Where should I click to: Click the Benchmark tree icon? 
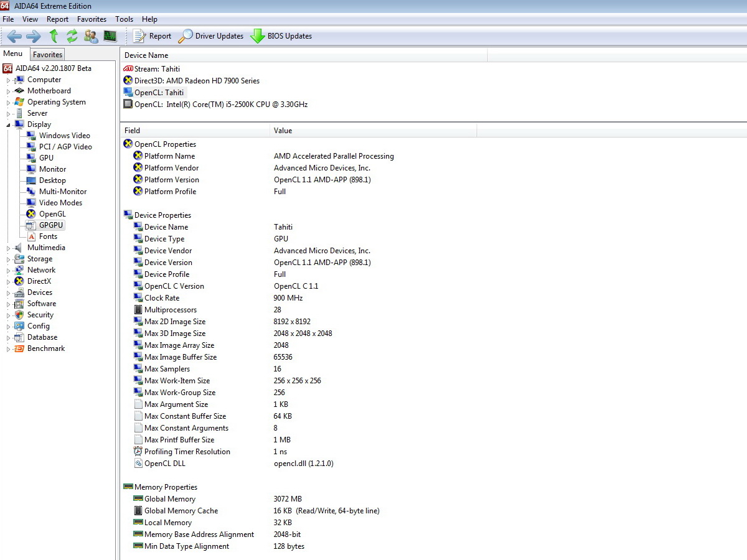click(x=19, y=348)
